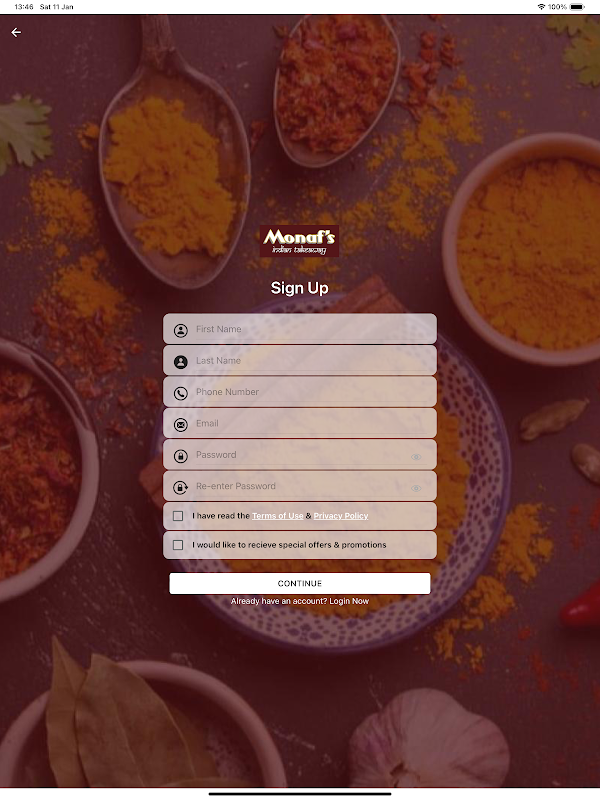
Task: Click the phone handset icon
Action: pyautogui.click(x=181, y=393)
